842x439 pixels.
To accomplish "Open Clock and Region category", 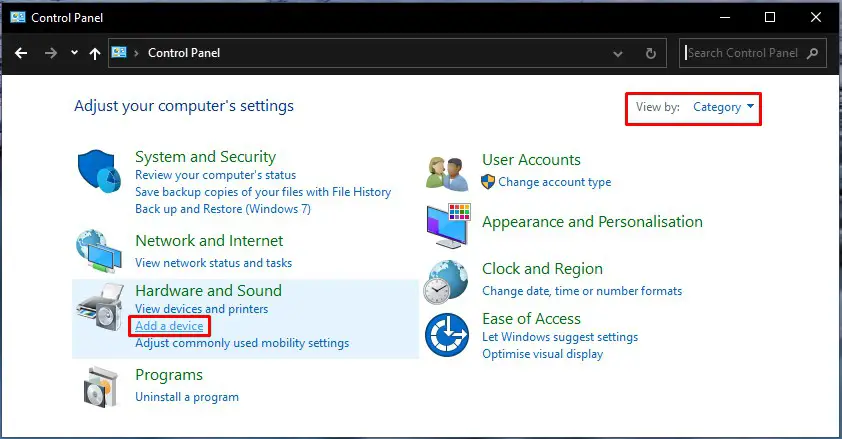I will [x=542, y=268].
